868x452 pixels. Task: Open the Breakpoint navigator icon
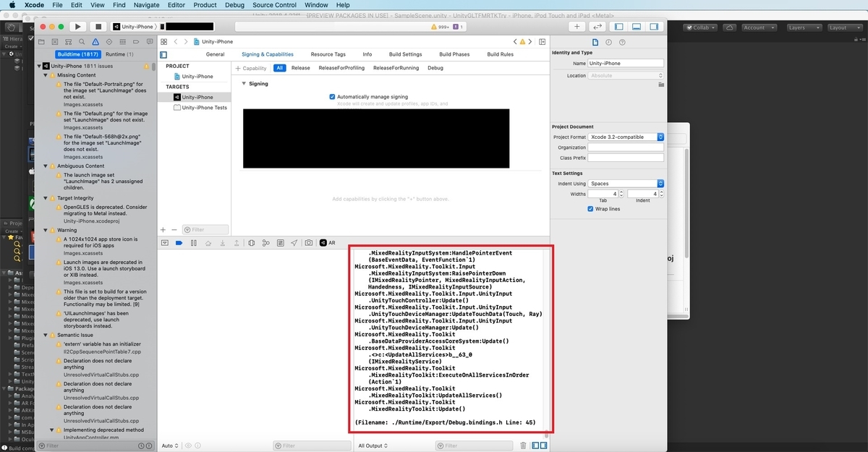(135, 42)
